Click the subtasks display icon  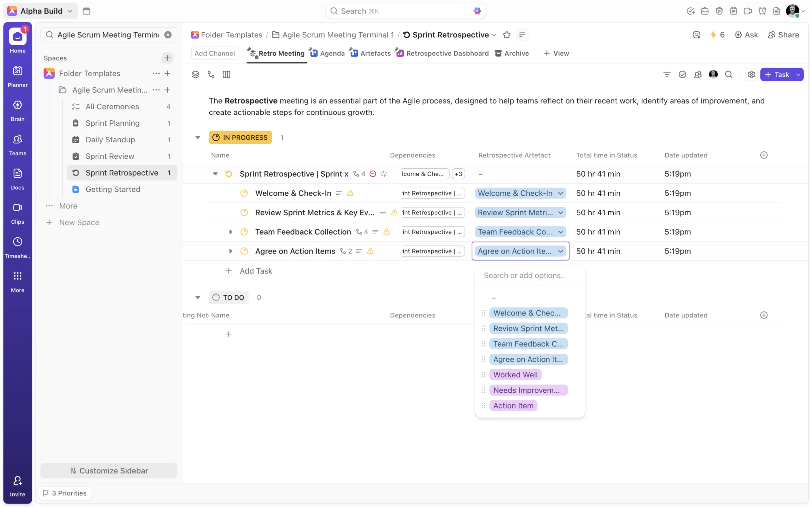coord(211,74)
